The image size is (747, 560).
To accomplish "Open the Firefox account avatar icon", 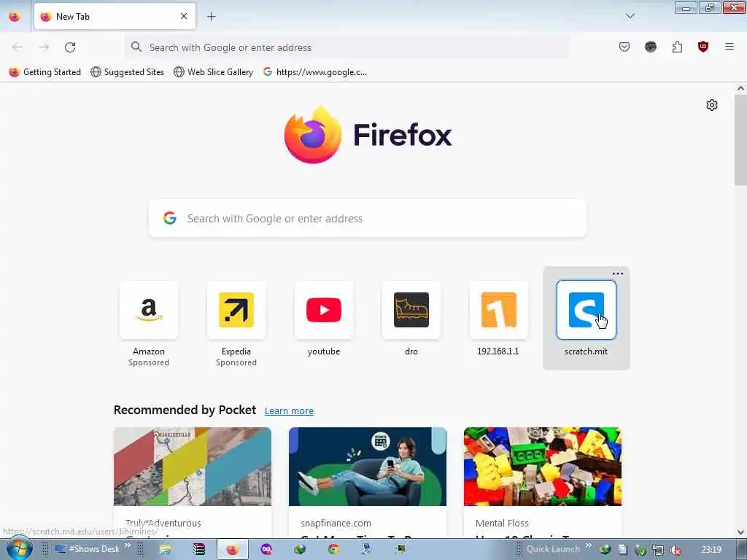I will pyautogui.click(x=650, y=47).
